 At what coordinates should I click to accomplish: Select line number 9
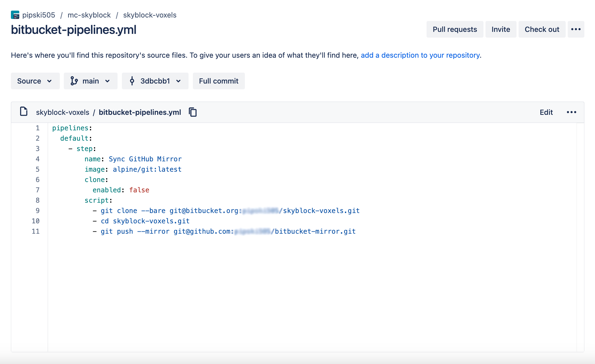[x=37, y=211]
